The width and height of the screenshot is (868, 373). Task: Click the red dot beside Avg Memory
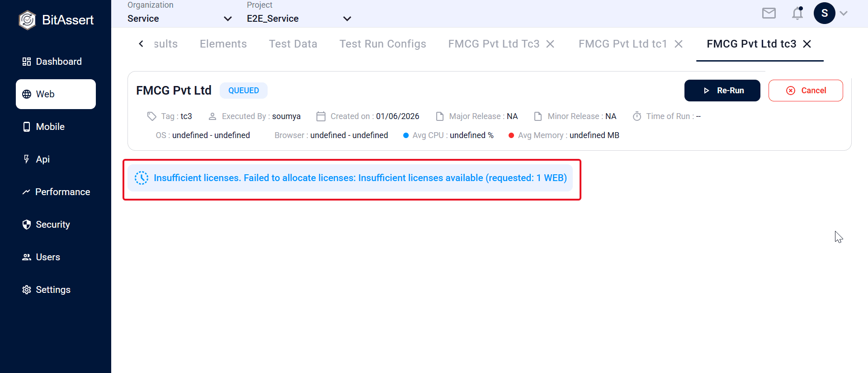(x=511, y=135)
